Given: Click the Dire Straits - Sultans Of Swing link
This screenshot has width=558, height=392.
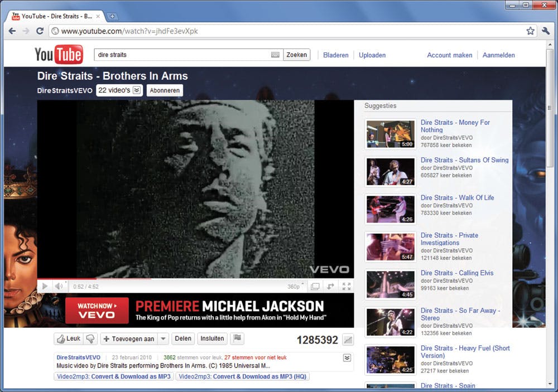Looking at the screenshot, I should click(464, 160).
